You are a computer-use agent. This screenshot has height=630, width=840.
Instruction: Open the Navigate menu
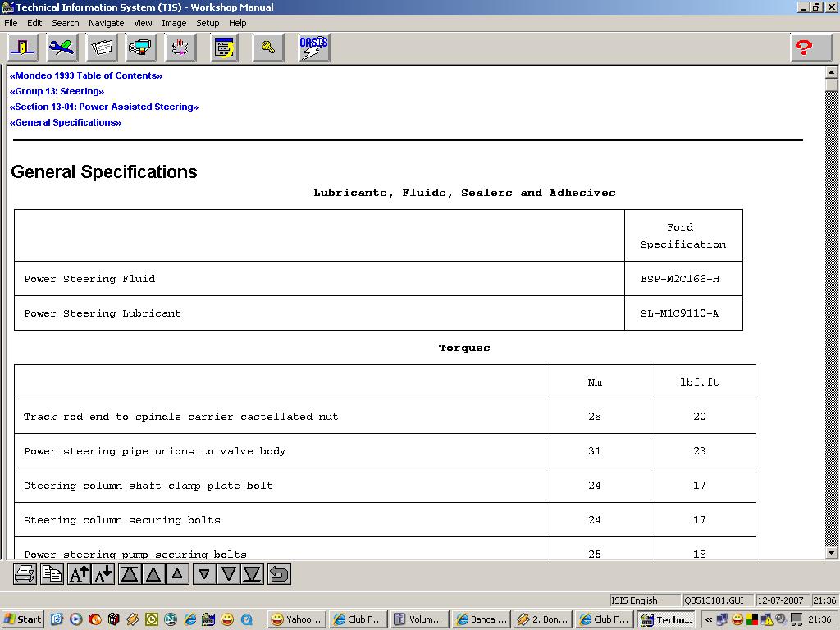point(106,23)
